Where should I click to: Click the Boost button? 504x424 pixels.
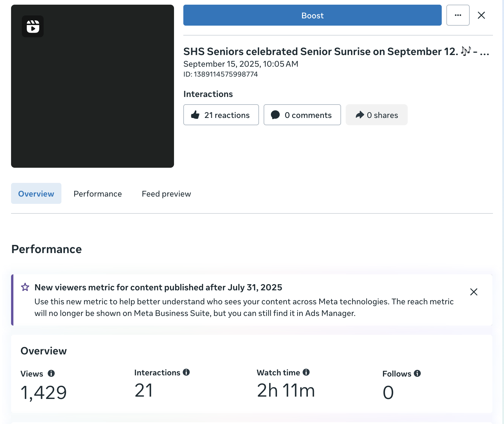coord(312,15)
